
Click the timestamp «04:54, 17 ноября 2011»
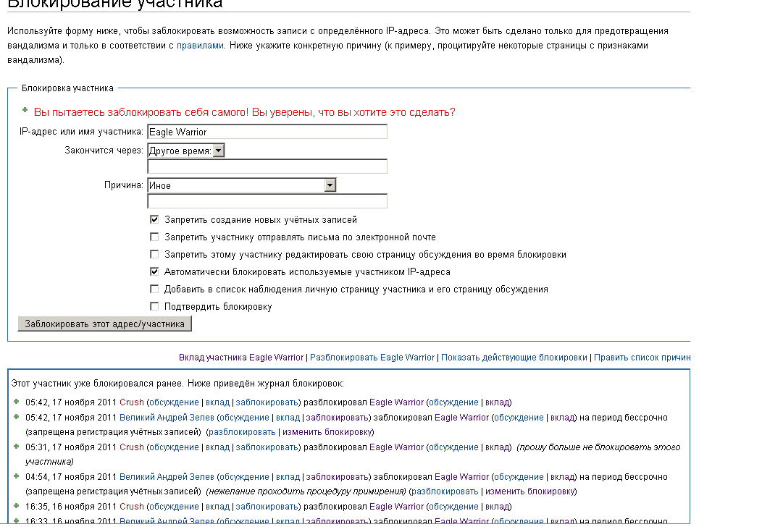[71, 476]
